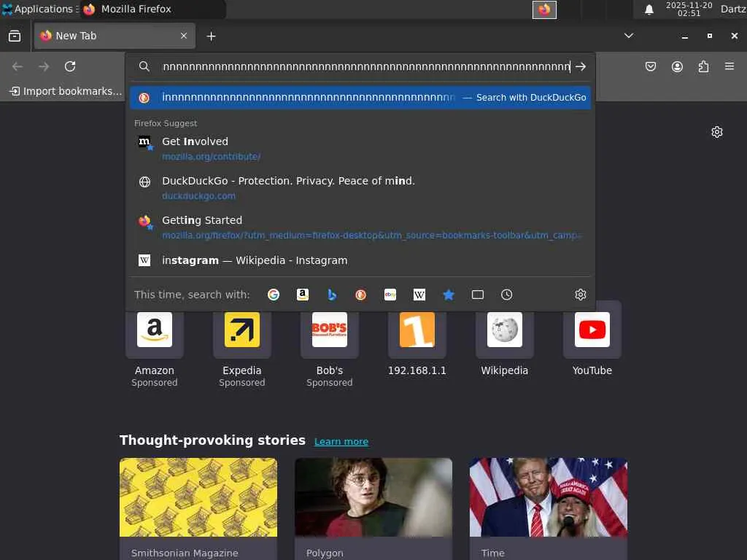The height and width of the screenshot is (560, 747).
Task: Search with Wikipedia one-off engine icon
Action: [419, 295]
